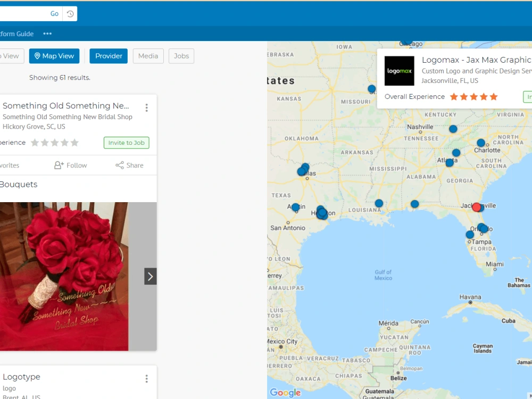Screen dimensions: 532x399
Task: Show the next bouquet image with the arrow
Action: (x=151, y=276)
